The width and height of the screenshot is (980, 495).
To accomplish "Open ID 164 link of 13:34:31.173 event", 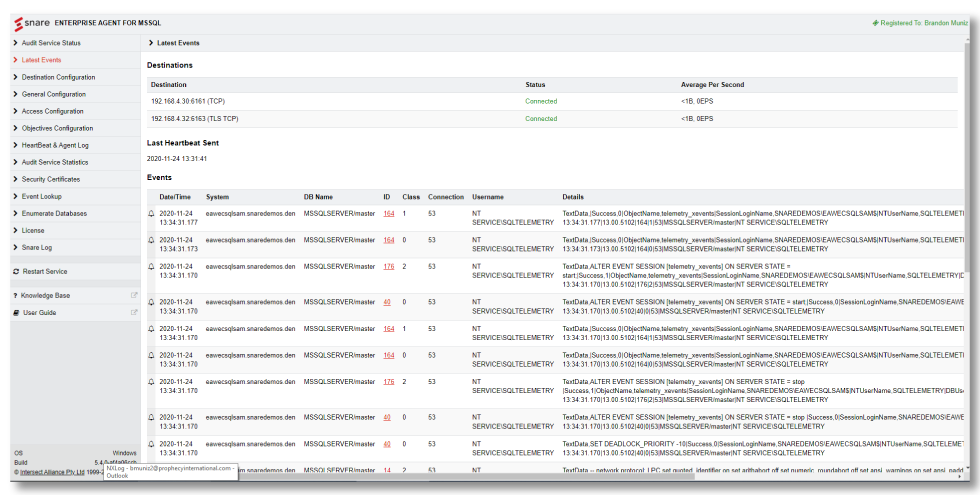I will point(389,240).
